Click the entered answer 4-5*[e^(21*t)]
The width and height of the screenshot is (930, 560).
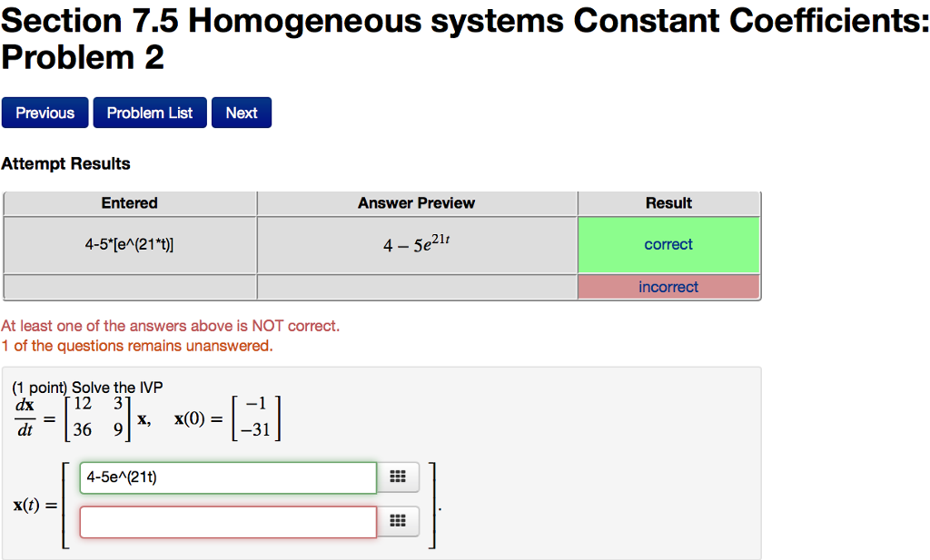coord(129,244)
